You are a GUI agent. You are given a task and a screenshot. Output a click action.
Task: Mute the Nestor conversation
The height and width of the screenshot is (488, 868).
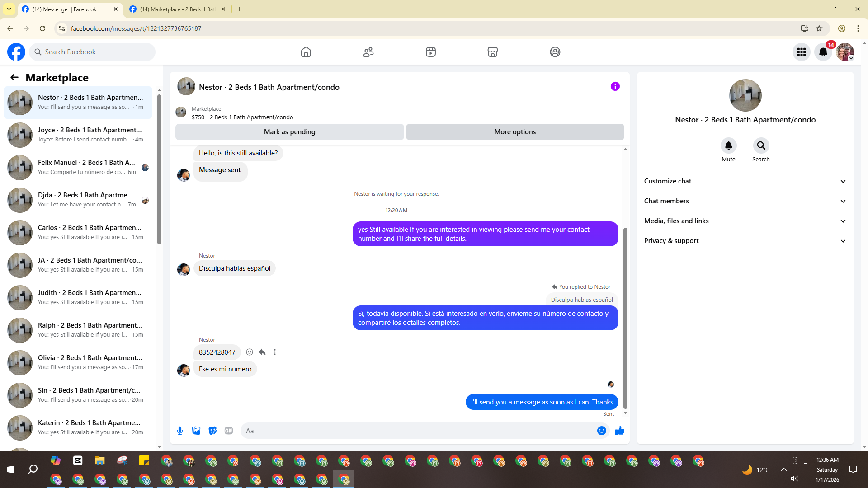pyautogui.click(x=728, y=146)
